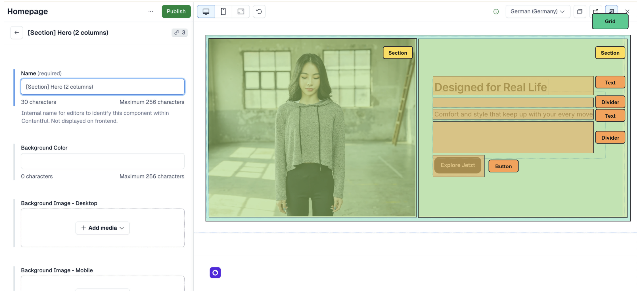Click the purple circular widget icon

(x=215, y=273)
